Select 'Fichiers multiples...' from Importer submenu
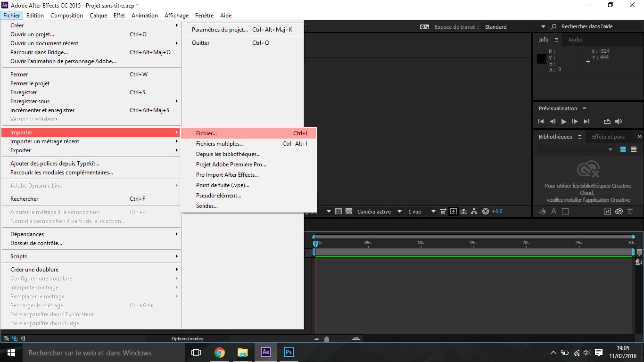The width and height of the screenshot is (644, 362). coord(220,144)
